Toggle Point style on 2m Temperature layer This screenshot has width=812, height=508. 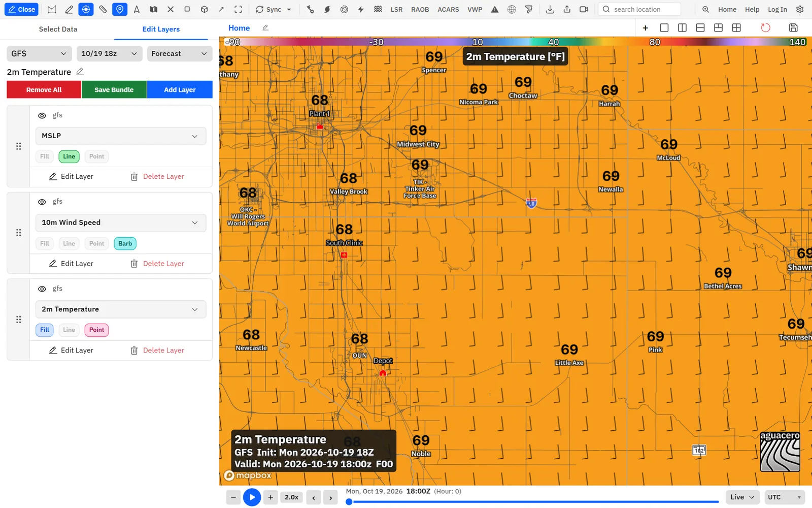(x=96, y=330)
